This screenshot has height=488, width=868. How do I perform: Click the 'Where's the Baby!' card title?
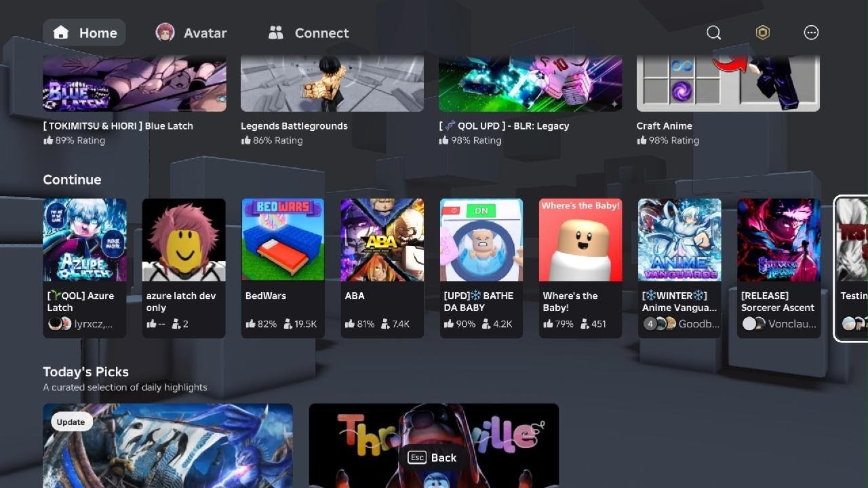[x=570, y=302]
